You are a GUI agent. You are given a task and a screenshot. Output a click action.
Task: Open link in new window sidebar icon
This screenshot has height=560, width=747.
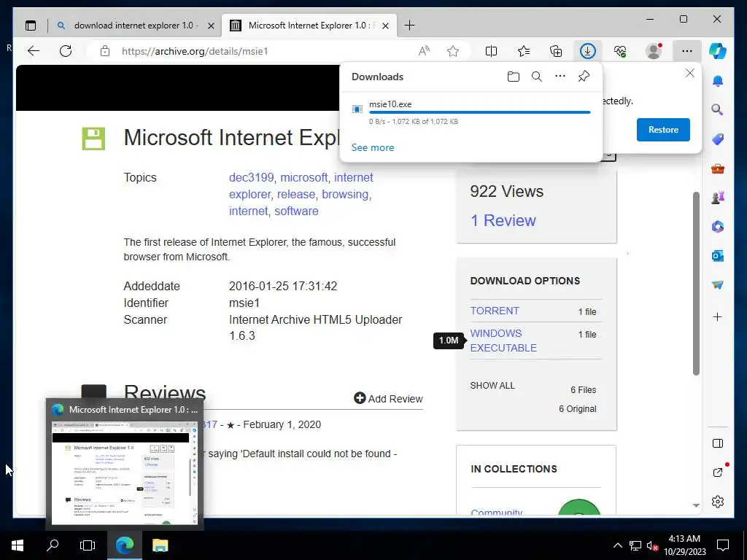(x=718, y=472)
